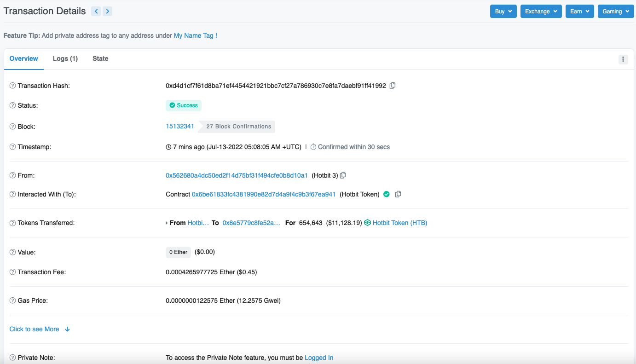
Task: Click the Logged In link
Action: tap(319, 358)
